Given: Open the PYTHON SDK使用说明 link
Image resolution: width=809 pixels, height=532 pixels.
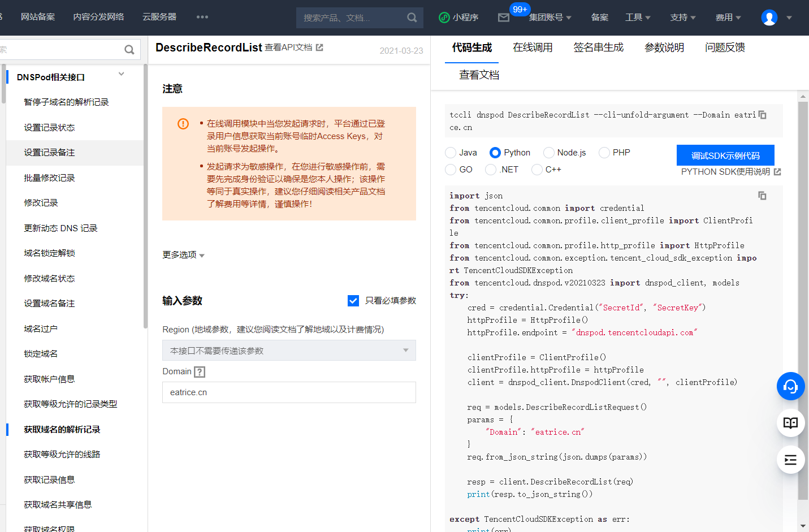Looking at the screenshot, I should click(x=725, y=172).
